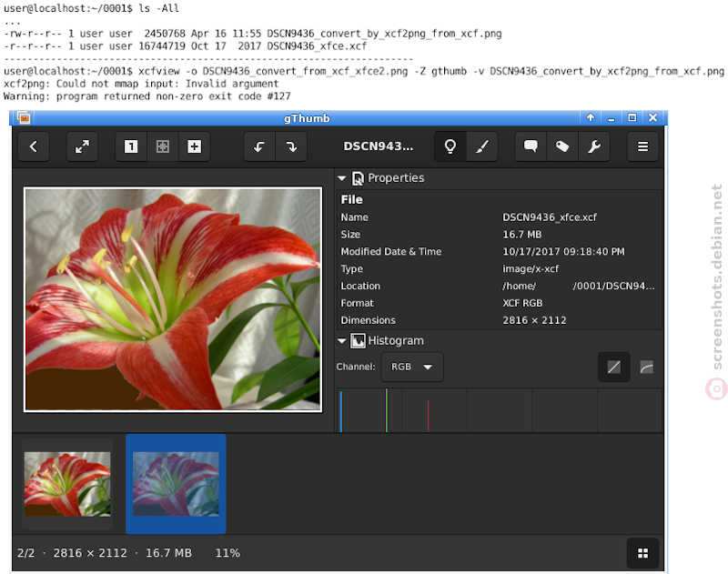Click the XCF RGB format value

pos(522,303)
